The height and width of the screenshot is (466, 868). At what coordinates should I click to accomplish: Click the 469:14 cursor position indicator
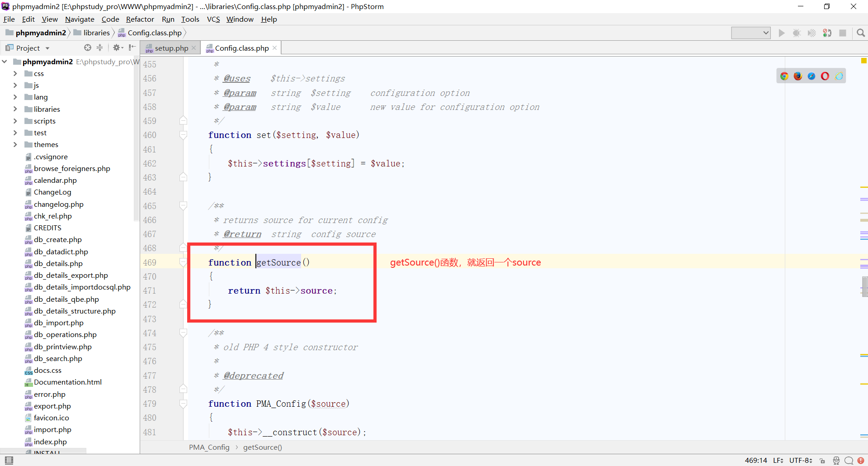pyautogui.click(x=756, y=461)
